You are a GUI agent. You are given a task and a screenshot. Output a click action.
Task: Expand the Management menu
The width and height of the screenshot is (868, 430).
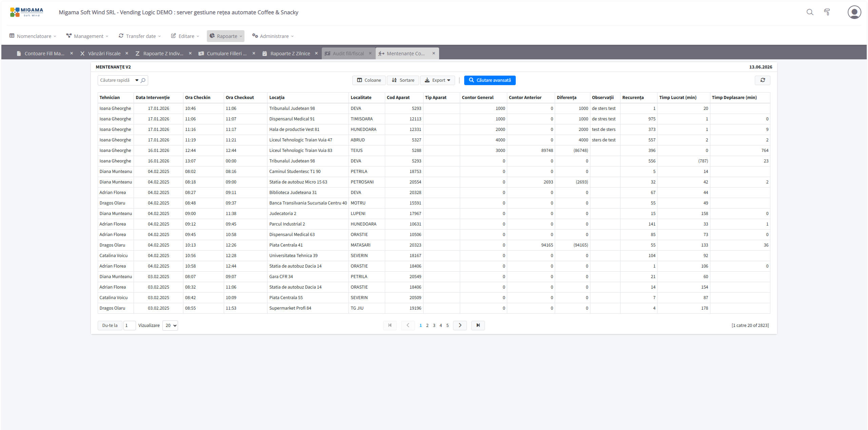click(x=87, y=36)
